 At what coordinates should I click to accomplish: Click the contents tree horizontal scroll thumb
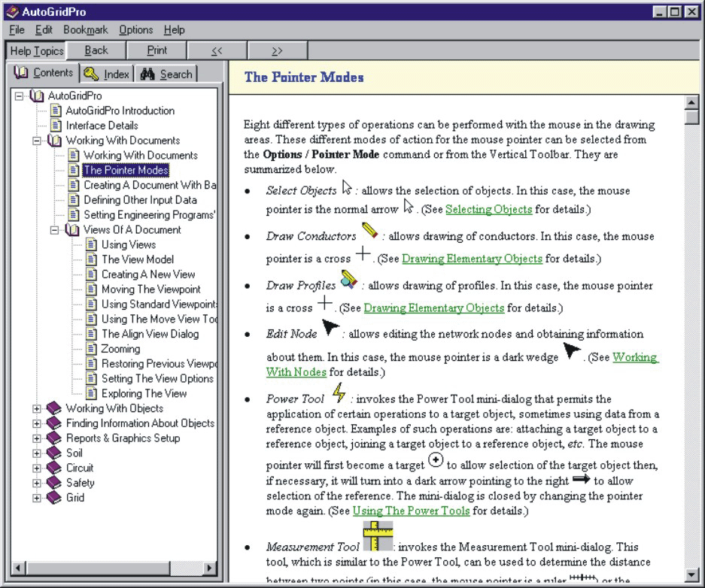point(98,568)
